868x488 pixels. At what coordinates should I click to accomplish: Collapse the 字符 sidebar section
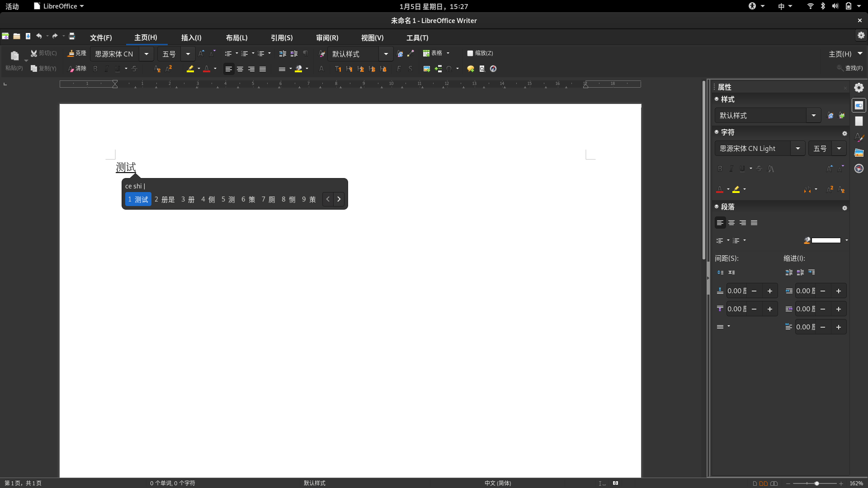point(717,132)
